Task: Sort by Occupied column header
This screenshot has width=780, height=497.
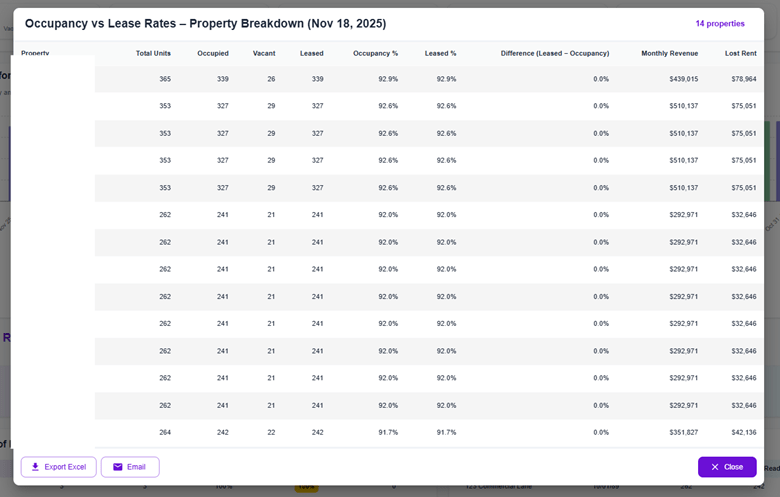Action: pyautogui.click(x=213, y=53)
